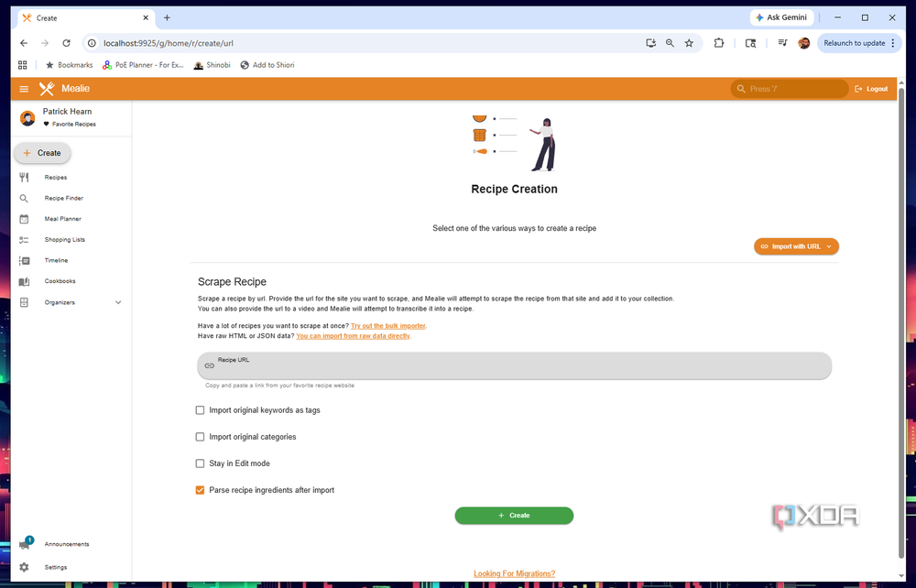Log out of Mealie
Viewport: 916px width, 588px height.
[871, 89]
